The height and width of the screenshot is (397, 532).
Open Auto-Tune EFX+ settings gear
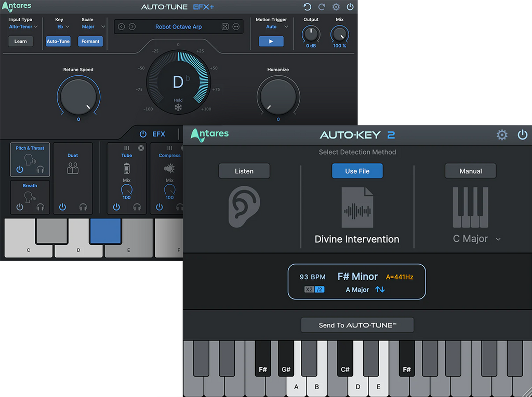[x=336, y=7]
